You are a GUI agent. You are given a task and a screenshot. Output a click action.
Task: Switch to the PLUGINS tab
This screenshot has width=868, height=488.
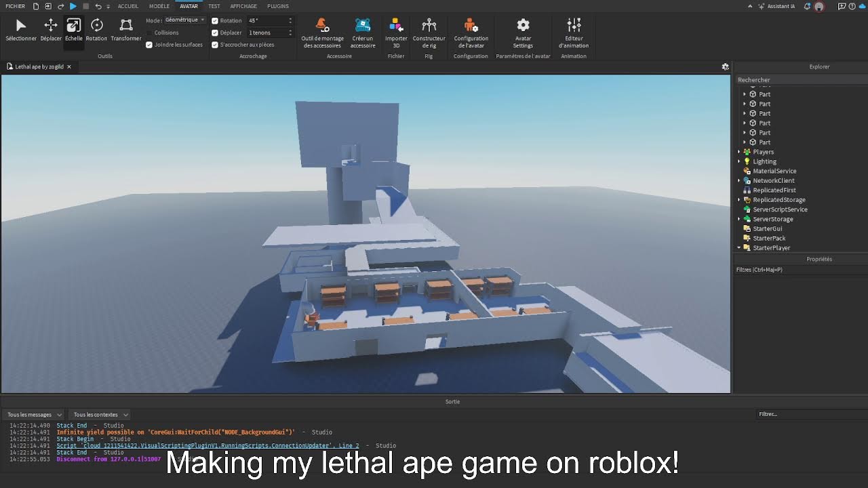[x=278, y=6]
